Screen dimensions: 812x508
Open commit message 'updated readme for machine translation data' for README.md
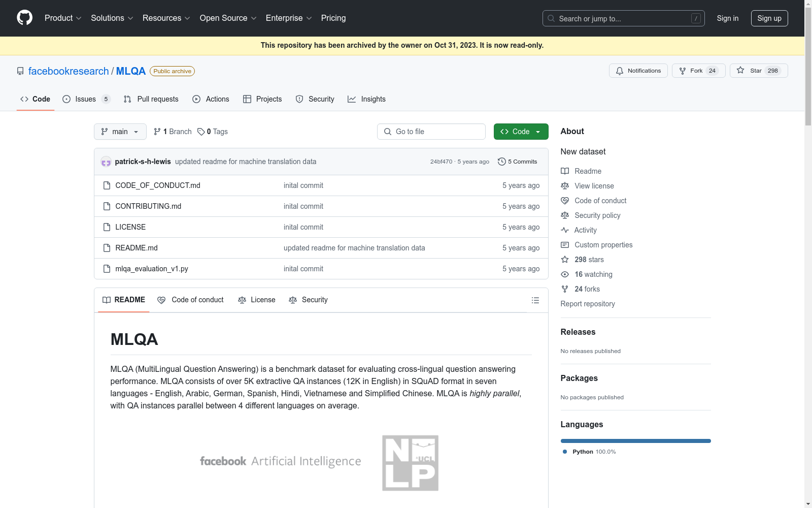tap(354, 248)
